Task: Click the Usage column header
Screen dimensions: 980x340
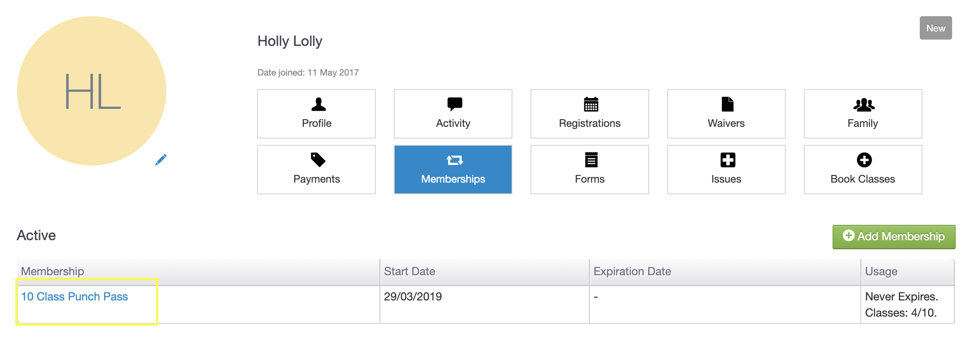Action: tap(881, 272)
